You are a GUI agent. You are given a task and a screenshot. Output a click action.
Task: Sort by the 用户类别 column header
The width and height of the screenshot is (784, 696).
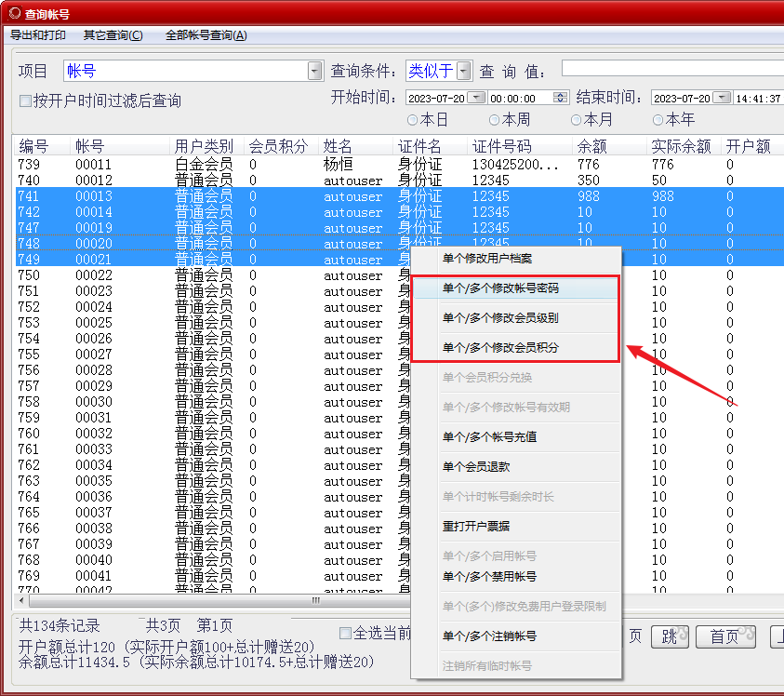click(204, 146)
